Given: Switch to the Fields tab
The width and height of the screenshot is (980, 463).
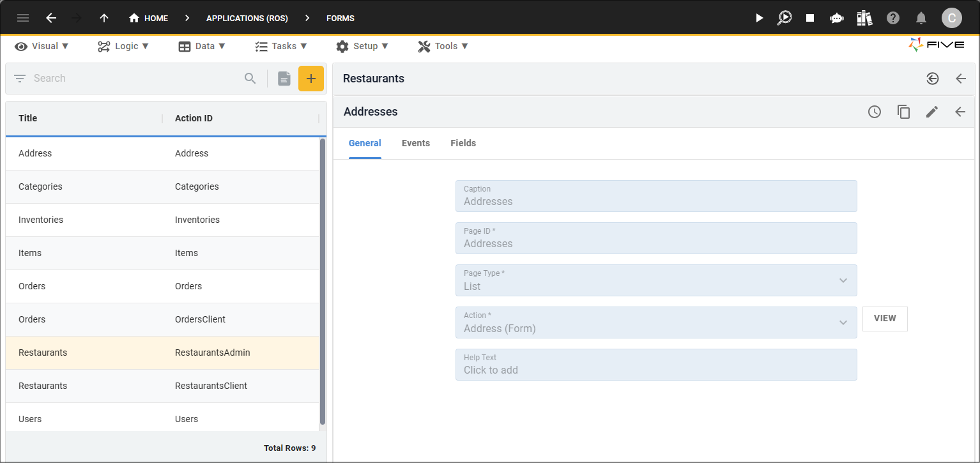Looking at the screenshot, I should click(463, 143).
